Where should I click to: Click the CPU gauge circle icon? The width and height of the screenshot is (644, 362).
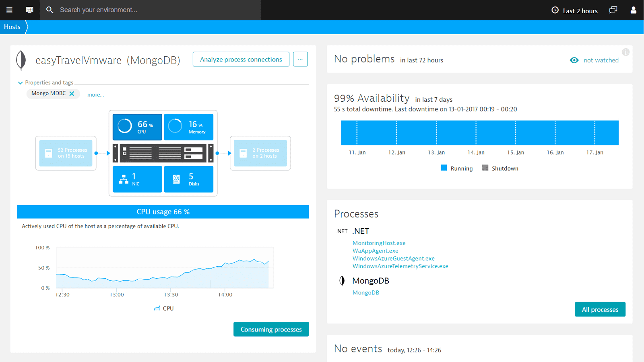click(x=125, y=126)
